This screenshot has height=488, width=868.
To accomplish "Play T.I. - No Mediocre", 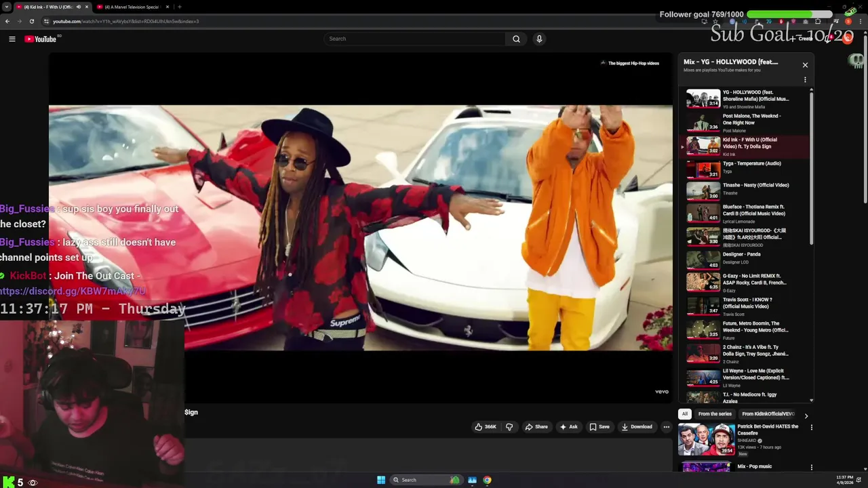I will point(745,397).
